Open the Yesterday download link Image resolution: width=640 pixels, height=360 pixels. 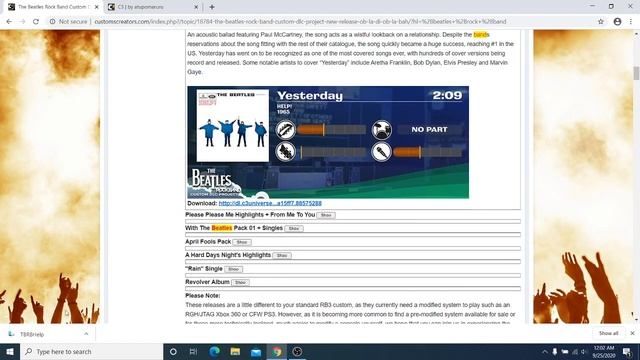(270, 203)
